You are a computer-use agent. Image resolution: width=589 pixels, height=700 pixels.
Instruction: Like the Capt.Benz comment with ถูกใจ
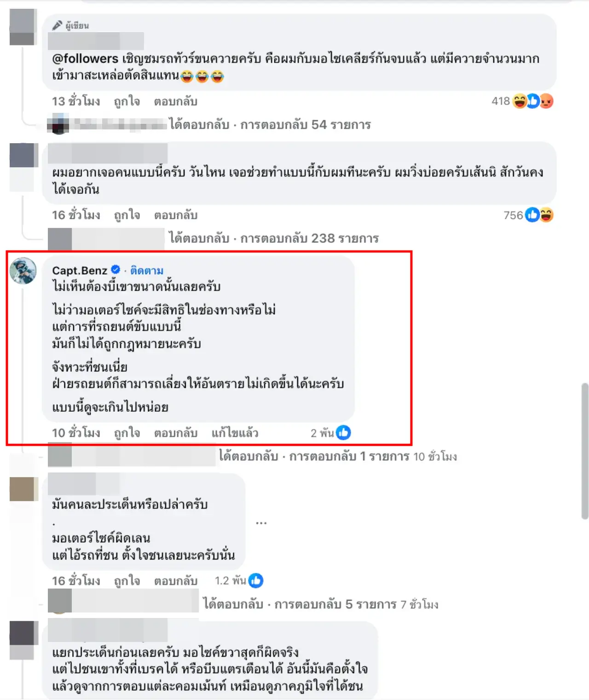pyautogui.click(x=127, y=433)
